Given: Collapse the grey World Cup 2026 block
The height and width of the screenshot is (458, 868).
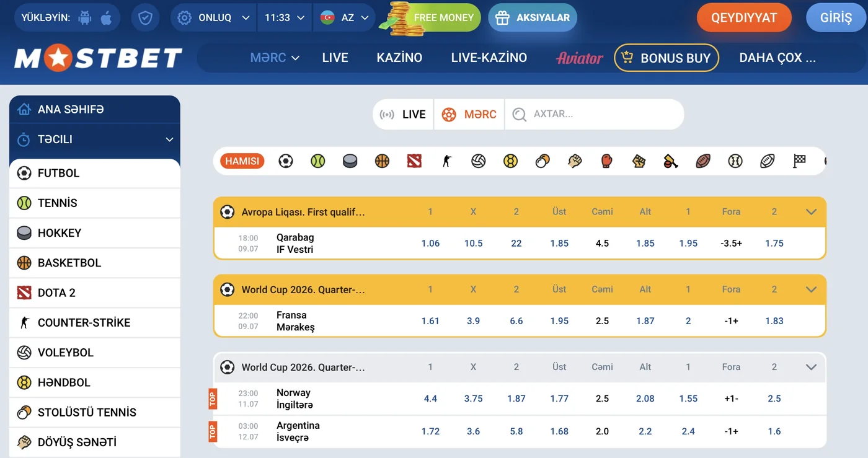Looking at the screenshot, I should coord(811,367).
